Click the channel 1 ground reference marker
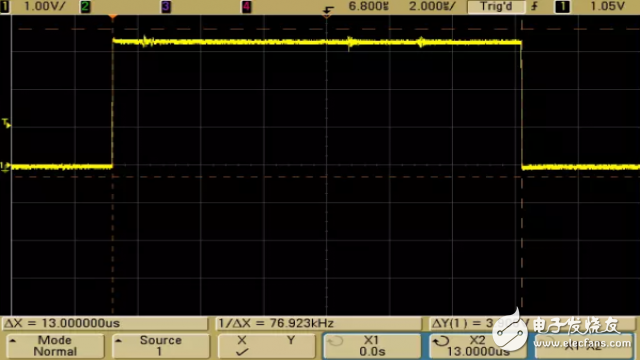 tap(5, 167)
